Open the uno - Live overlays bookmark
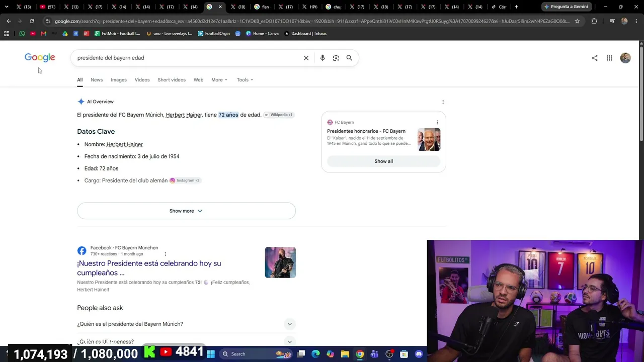This screenshot has width=644, height=362. point(169,33)
